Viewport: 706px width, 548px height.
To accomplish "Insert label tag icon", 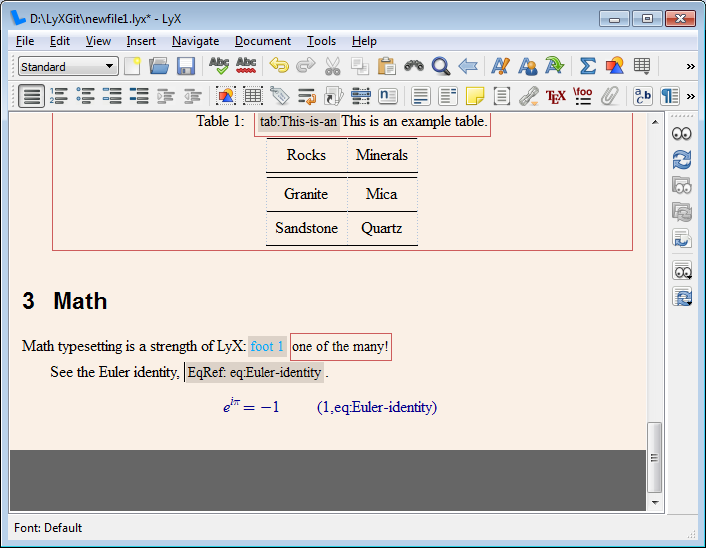I will pyautogui.click(x=280, y=96).
